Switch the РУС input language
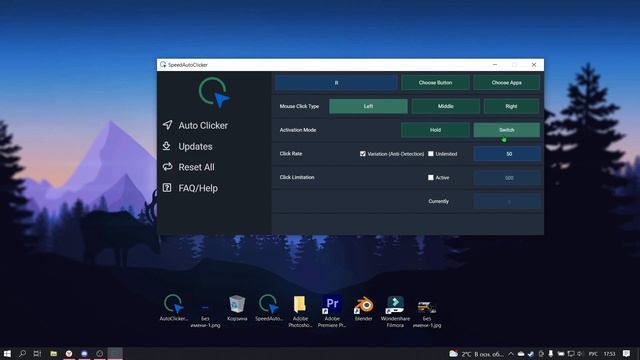This screenshot has width=640, height=360. 593,354
